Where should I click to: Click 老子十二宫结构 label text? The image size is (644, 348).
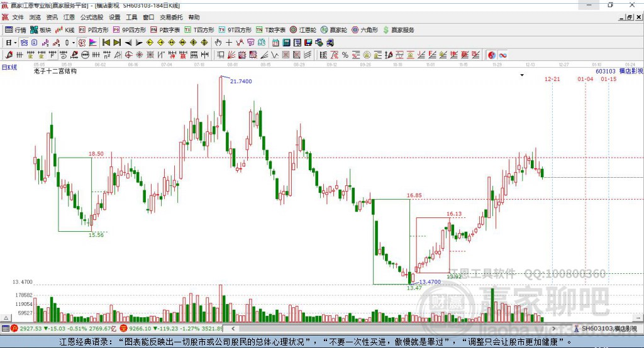click(55, 71)
